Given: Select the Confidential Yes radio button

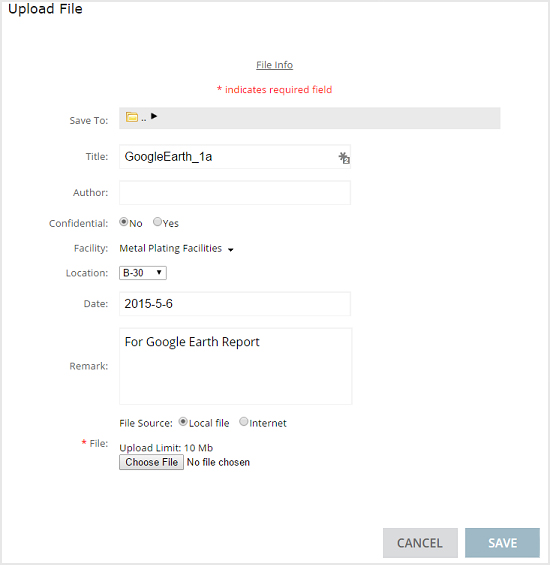Looking at the screenshot, I should coord(157,222).
